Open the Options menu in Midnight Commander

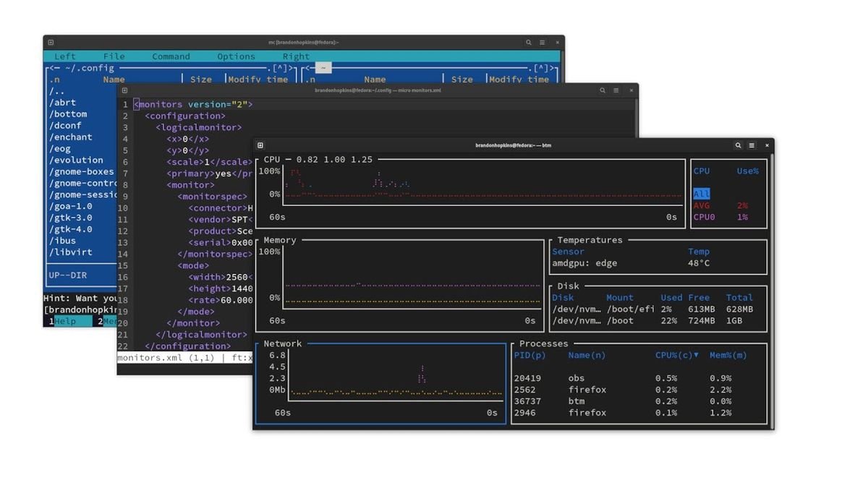pyautogui.click(x=236, y=56)
